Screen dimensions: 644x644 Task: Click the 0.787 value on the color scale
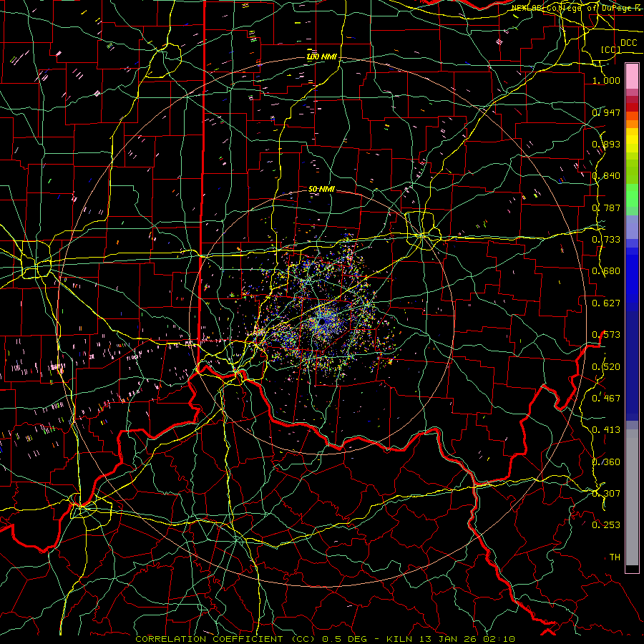[606, 208]
